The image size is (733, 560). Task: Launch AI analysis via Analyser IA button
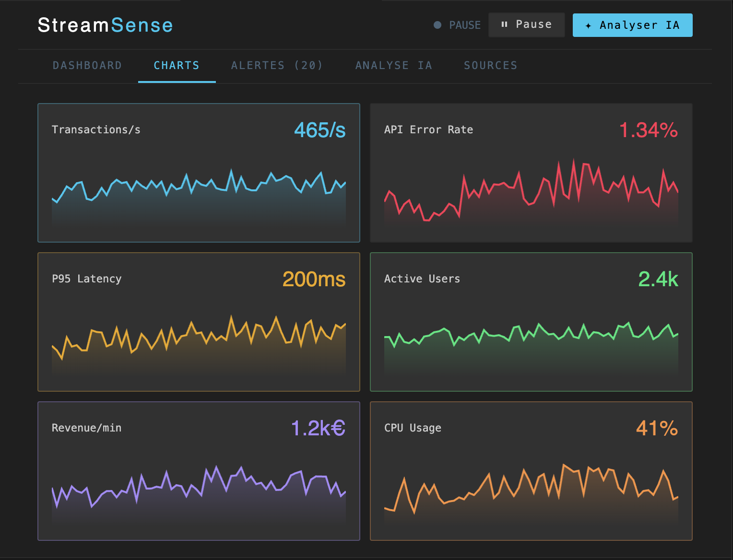tap(632, 25)
